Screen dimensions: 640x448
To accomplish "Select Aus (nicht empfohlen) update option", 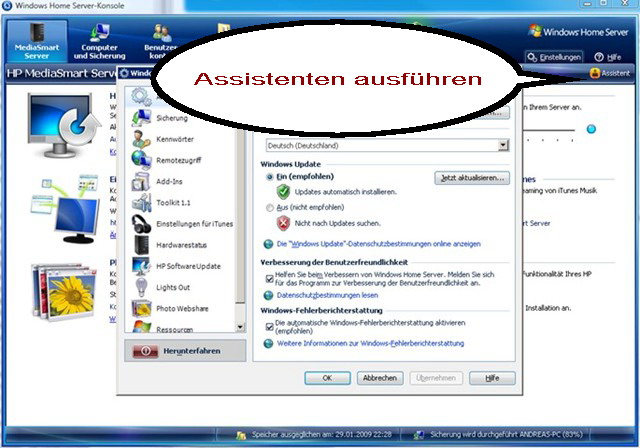I will pyautogui.click(x=305, y=207).
